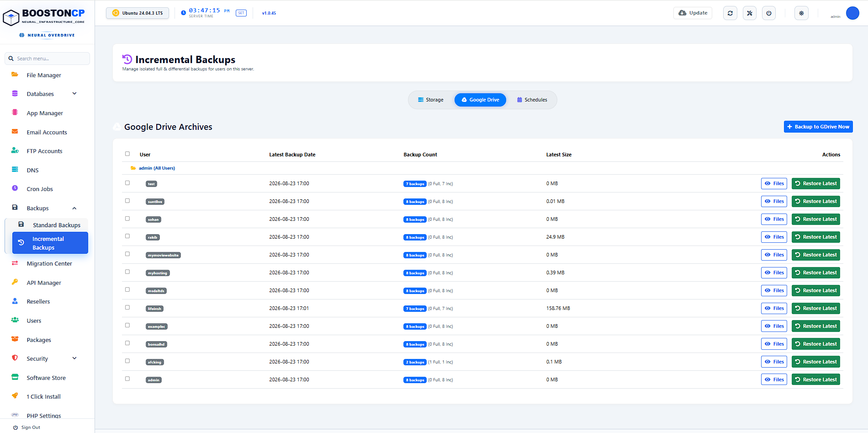Select the Google Drive tab
Viewport: 868px width, 433px height.
480,100
